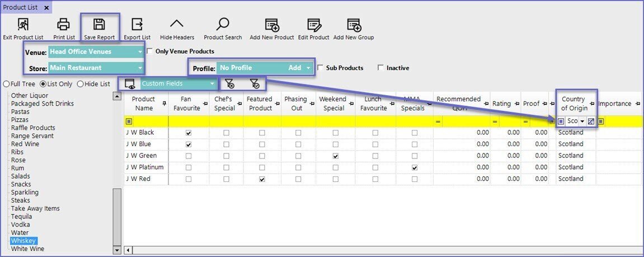Toggle the Inactive checkbox

click(x=381, y=68)
